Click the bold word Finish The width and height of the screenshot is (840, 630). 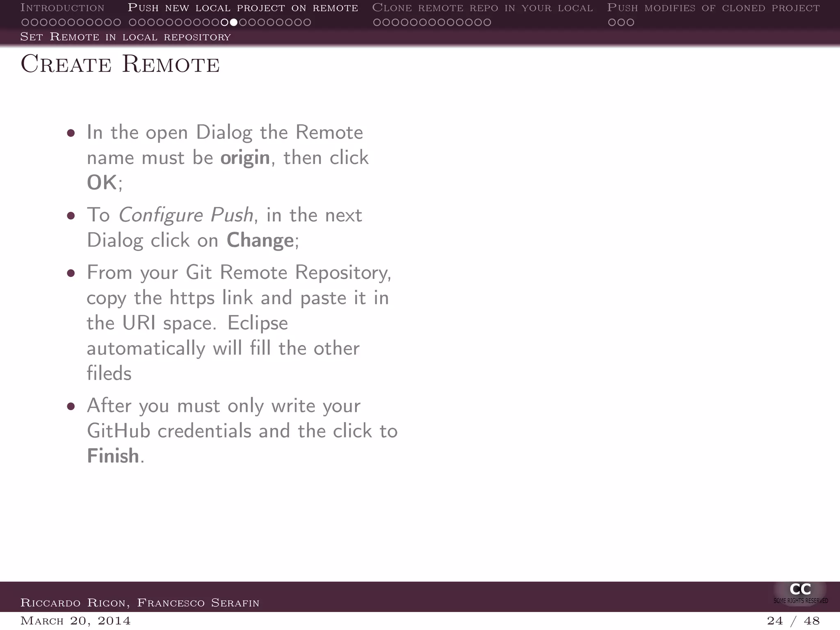(113, 456)
